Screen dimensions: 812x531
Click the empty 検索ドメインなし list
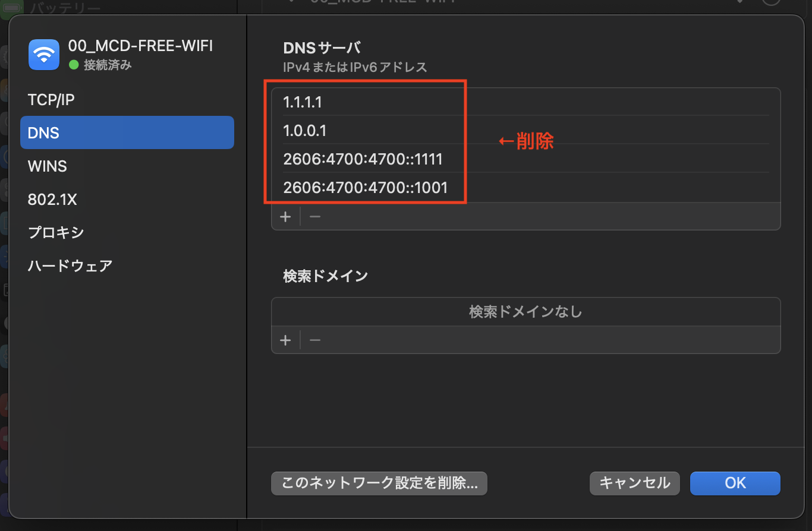(525, 312)
